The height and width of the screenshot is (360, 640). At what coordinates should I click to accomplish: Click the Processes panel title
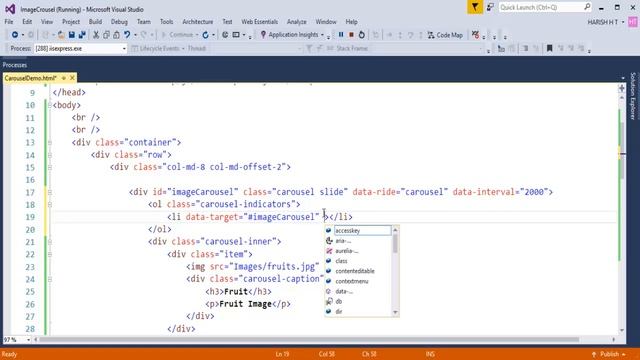(15, 65)
